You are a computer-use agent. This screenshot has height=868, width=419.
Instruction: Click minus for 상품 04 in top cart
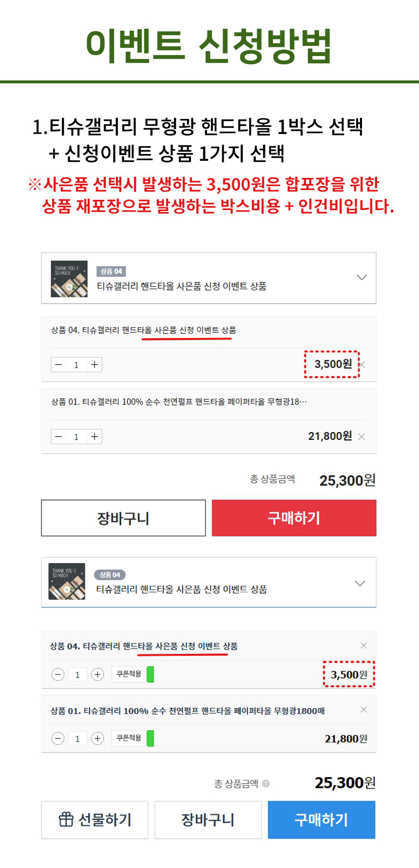click(x=58, y=365)
